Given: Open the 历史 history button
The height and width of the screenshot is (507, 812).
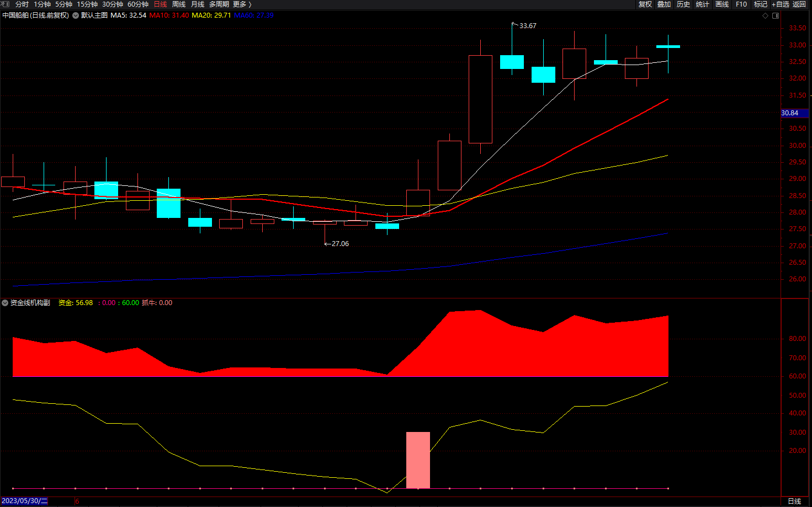Looking at the screenshot, I should click(x=683, y=4).
